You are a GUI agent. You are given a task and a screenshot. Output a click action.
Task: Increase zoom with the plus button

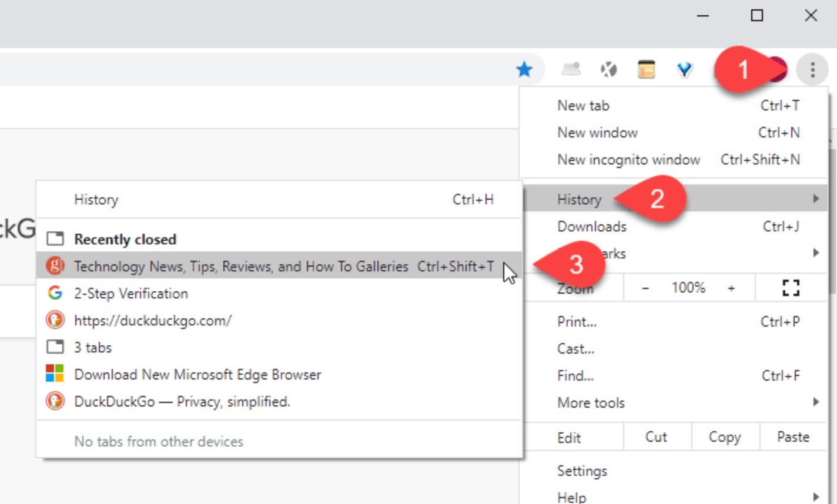click(731, 288)
